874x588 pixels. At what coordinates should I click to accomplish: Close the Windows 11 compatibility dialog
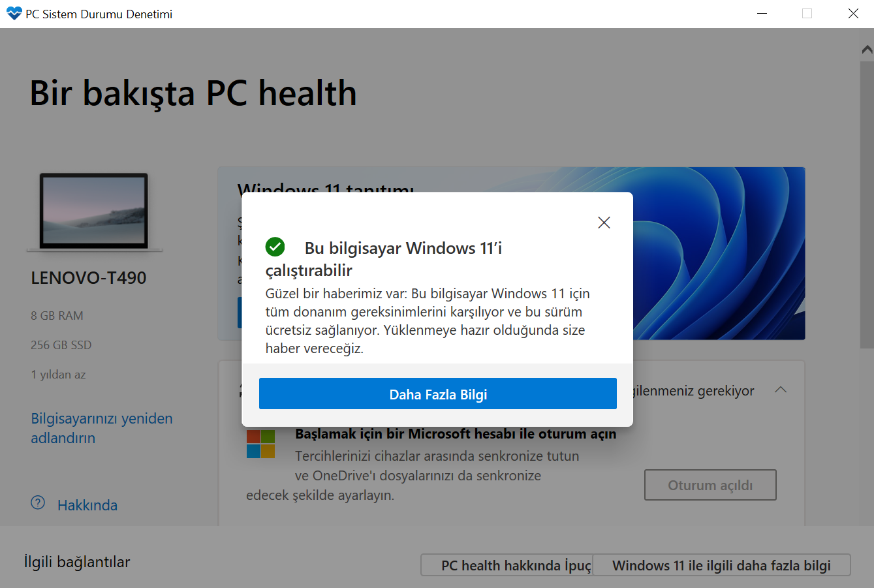pos(604,223)
